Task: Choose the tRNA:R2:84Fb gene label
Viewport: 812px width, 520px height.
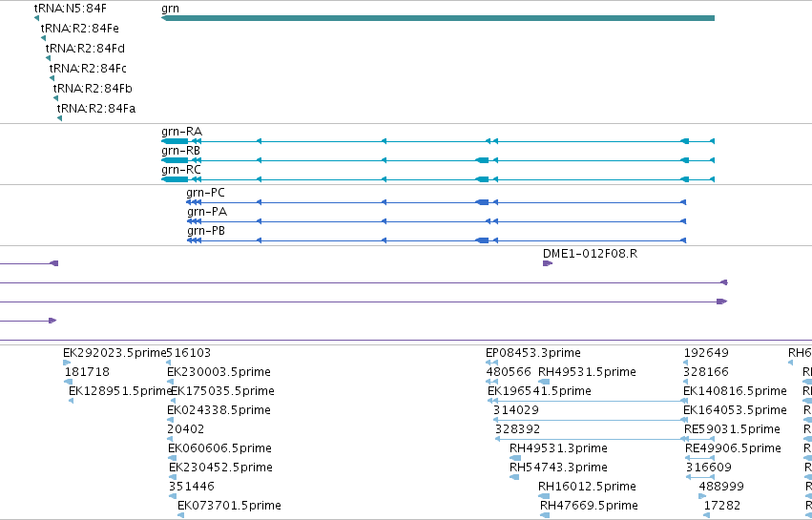Action: click(93, 89)
